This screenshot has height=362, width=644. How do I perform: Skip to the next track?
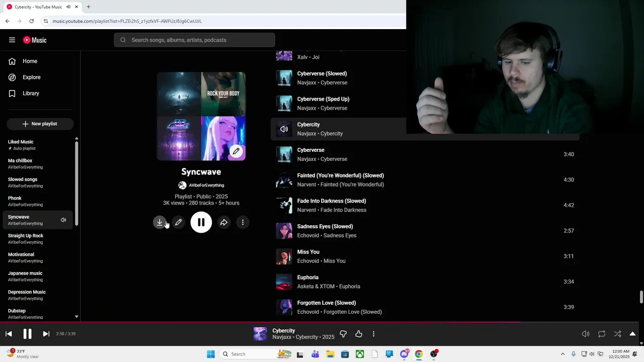click(x=46, y=334)
